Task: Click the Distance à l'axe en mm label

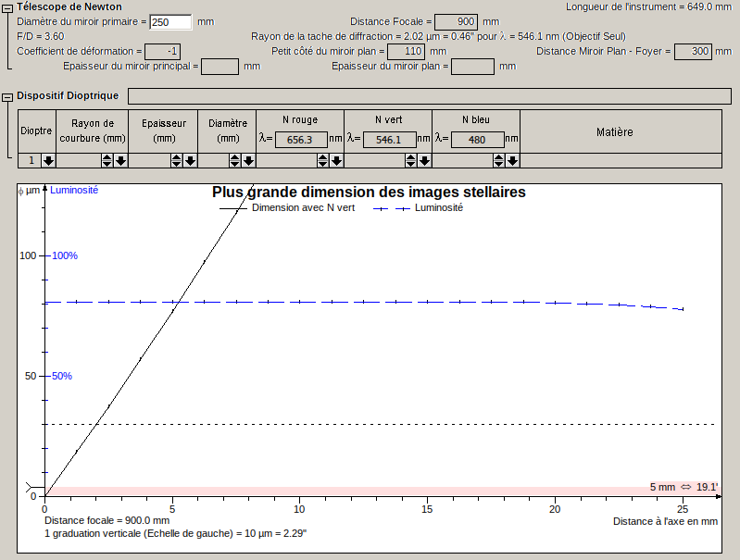Action: click(665, 521)
